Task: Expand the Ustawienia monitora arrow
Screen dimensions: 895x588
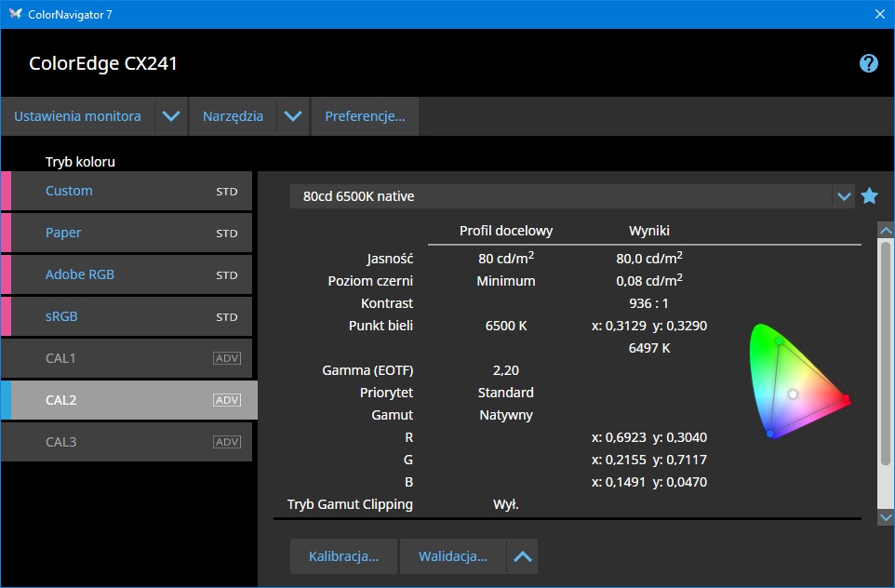Action: coord(171,116)
